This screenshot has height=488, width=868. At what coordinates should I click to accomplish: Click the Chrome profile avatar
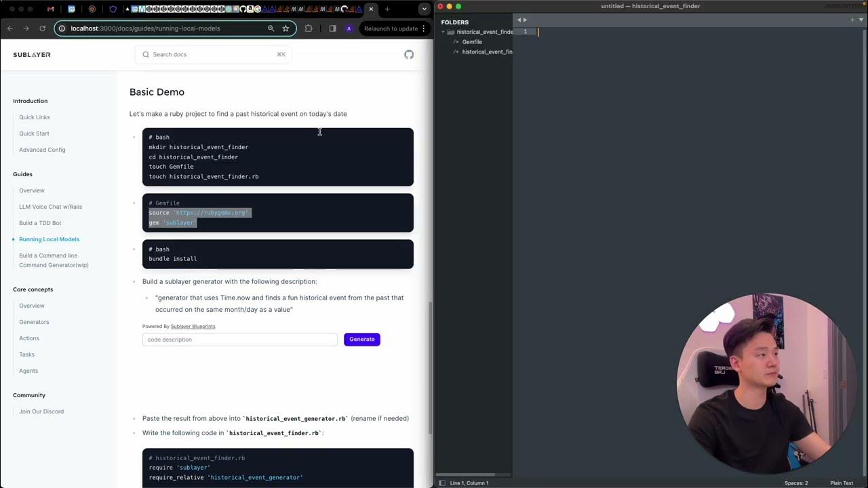pos(349,28)
